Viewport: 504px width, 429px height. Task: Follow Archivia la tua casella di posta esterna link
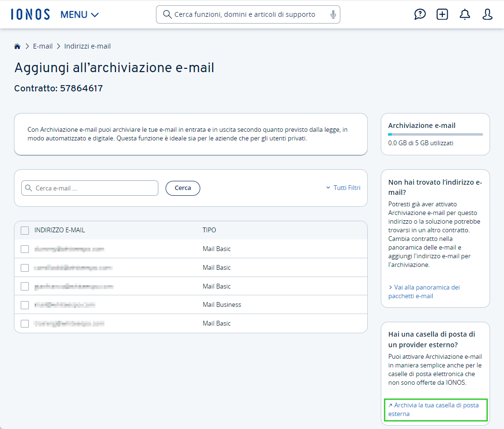[x=434, y=409]
